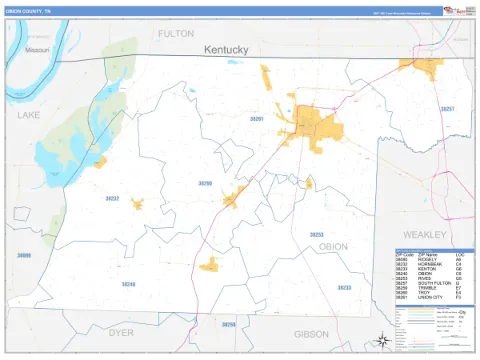The width and height of the screenshot is (480, 360).
Task: Click ZIP code 38261 on the map
Action: (257, 119)
